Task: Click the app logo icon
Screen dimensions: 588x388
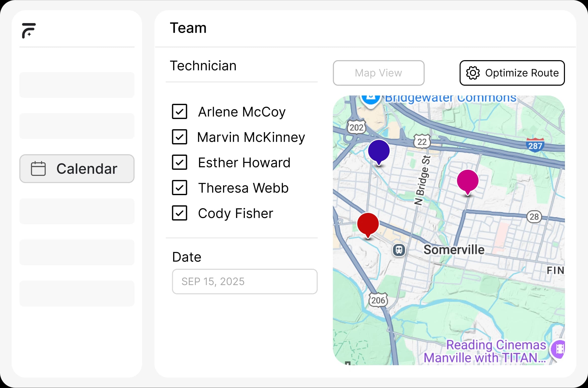Action: pyautogui.click(x=29, y=31)
